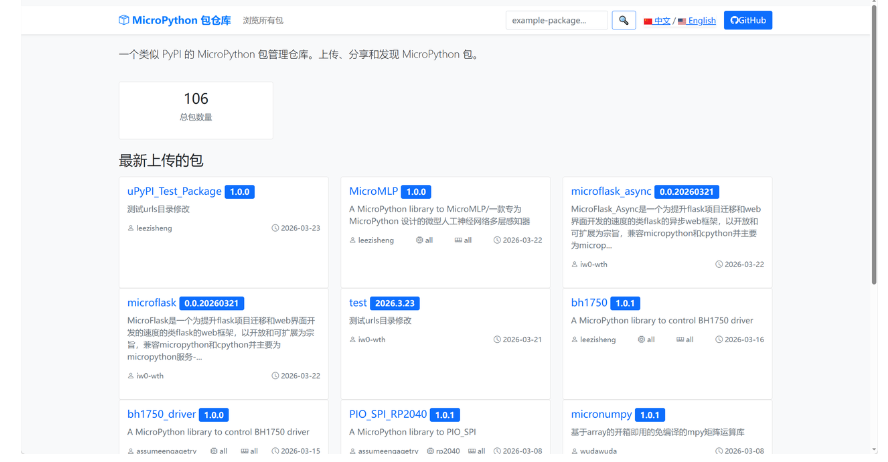Open the GitHub button
888x462 pixels.
tap(748, 20)
